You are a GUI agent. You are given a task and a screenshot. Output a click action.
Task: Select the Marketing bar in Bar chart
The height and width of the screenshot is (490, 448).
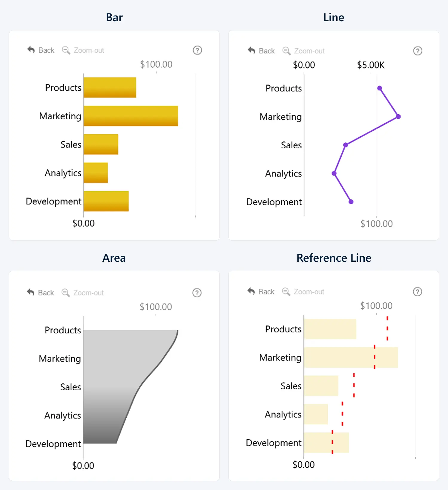coord(131,116)
